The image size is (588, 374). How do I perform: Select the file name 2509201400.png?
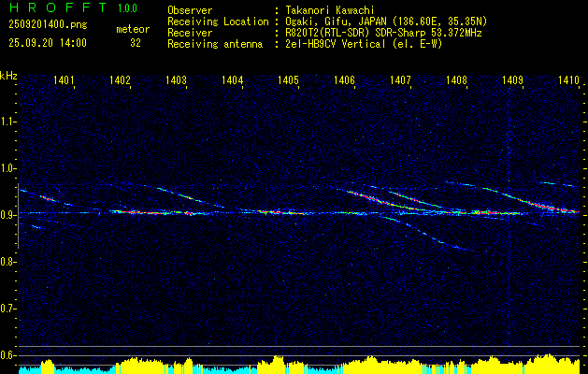tap(48, 25)
